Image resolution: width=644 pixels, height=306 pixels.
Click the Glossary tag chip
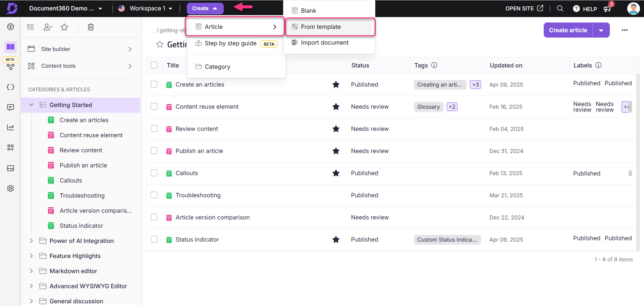428,107
